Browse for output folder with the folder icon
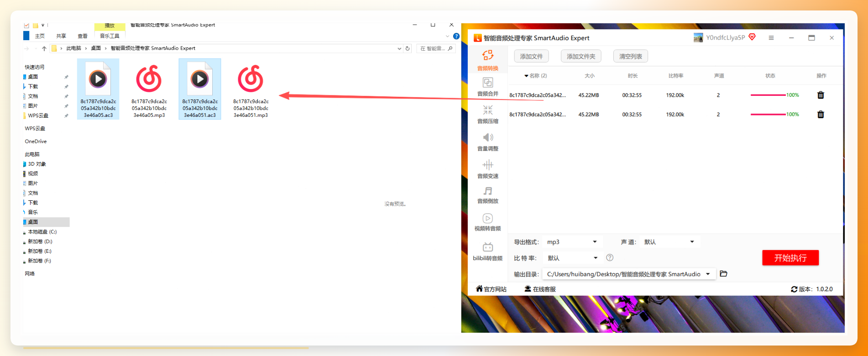Image resolution: width=868 pixels, height=356 pixels. point(723,274)
